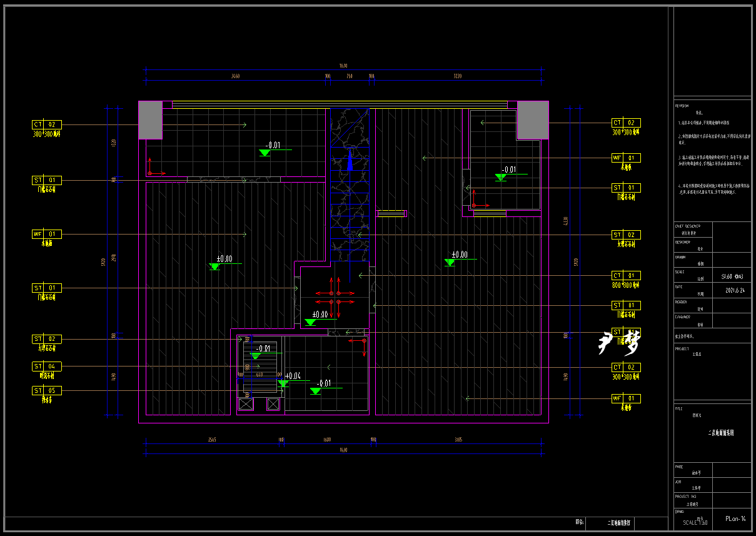Click the left crossed square shaft symbol
This screenshot has height=536, width=756.
246,404
